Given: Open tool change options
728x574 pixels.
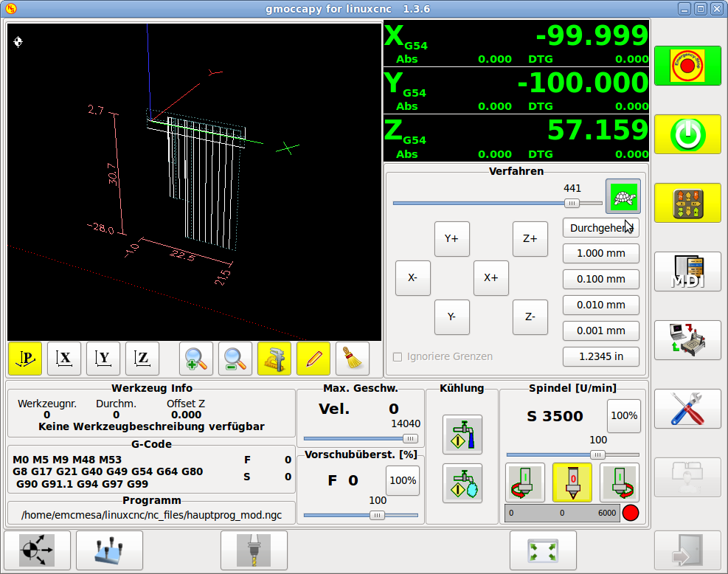Looking at the screenshot, I should click(254, 550).
